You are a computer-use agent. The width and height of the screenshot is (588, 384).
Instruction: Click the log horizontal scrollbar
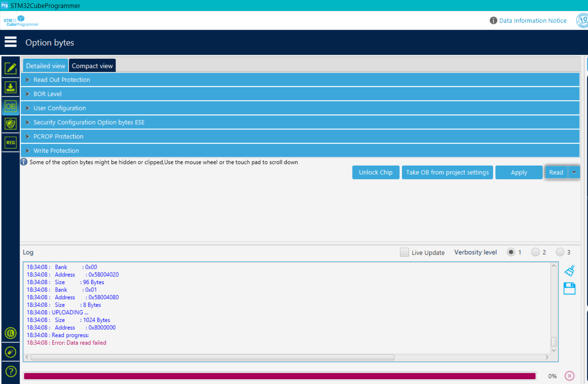pyautogui.click(x=212, y=357)
